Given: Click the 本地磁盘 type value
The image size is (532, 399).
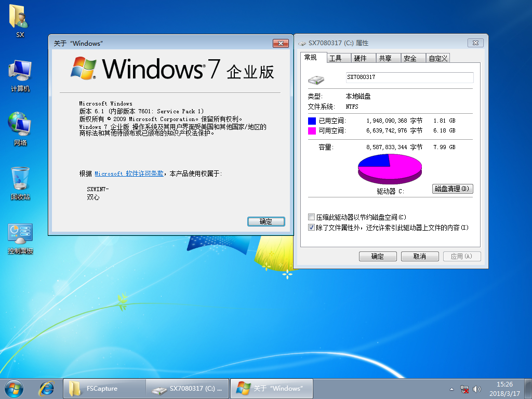Looking at the screenshot, I should tap(358, 96).
